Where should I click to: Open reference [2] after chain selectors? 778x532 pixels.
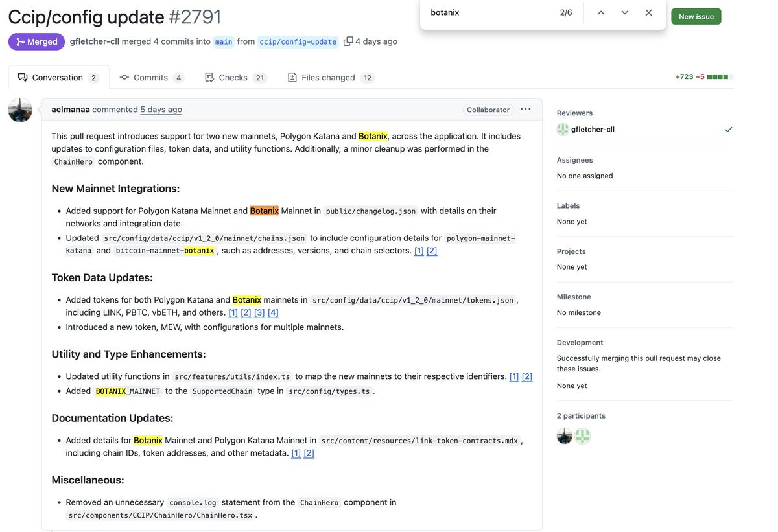point(432,251)
